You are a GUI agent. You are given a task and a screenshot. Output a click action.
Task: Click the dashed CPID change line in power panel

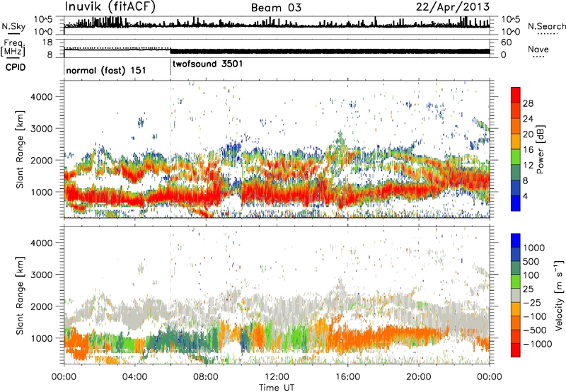171,149
